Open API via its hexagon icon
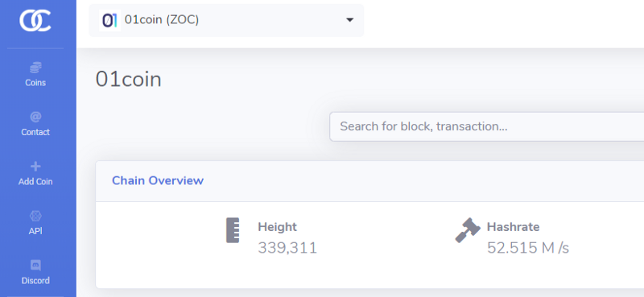This screenshot has height=297, width=644. click(35, 216)
